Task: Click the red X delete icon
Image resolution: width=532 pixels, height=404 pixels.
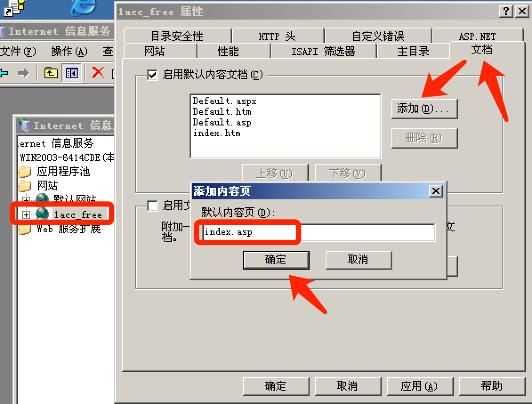Action: 98,73
